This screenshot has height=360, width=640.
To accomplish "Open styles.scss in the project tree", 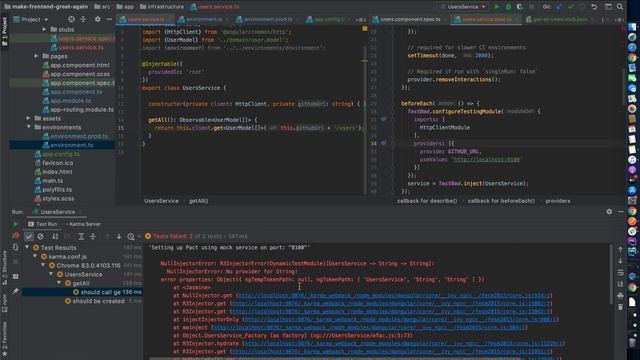I will [x=58, y=198].
